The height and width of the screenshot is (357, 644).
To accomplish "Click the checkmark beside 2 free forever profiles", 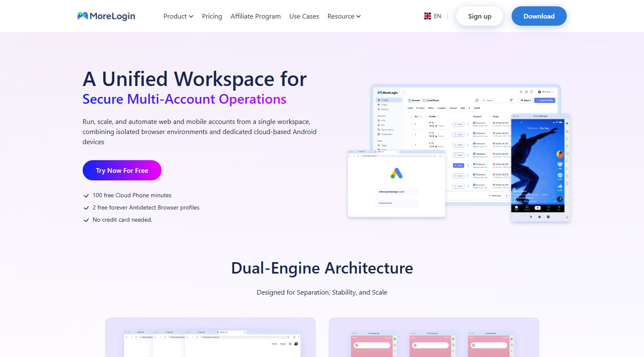I will pos(86,208).
